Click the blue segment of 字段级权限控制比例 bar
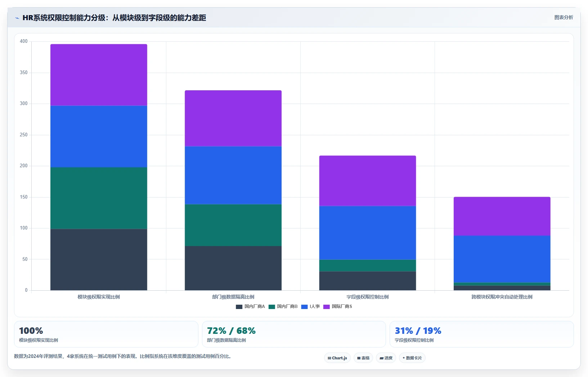 [368, 233]
